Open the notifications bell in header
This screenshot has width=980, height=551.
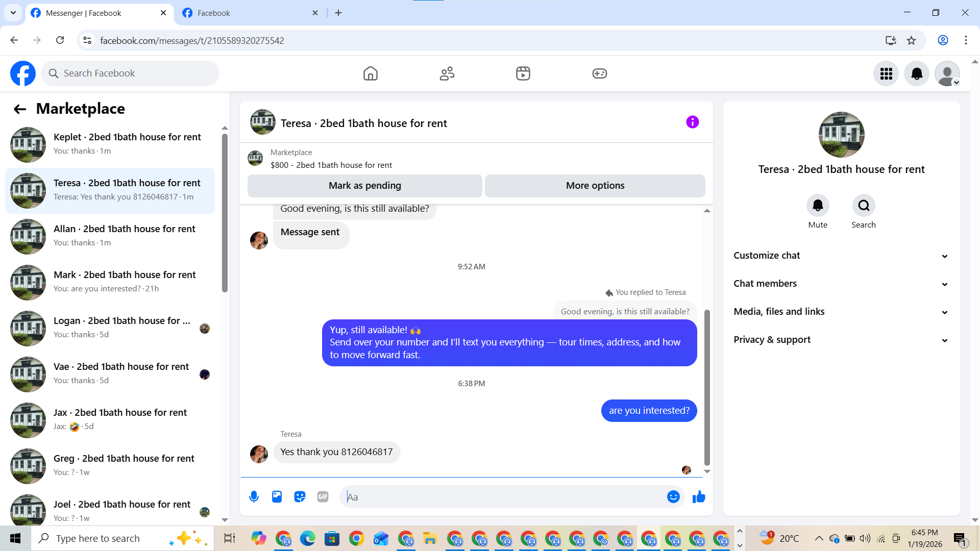[x=917, y=73]
